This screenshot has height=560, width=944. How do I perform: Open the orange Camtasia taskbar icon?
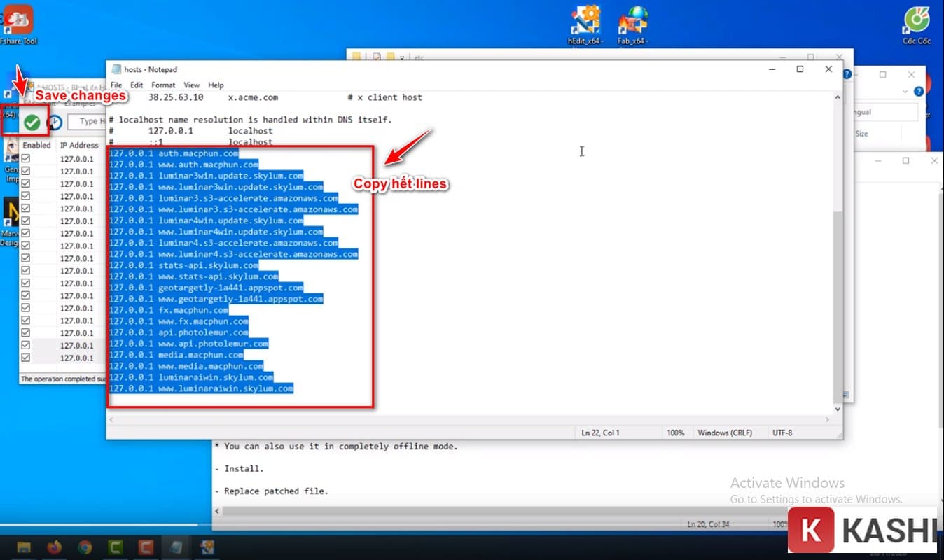click(x=146, y=547)
